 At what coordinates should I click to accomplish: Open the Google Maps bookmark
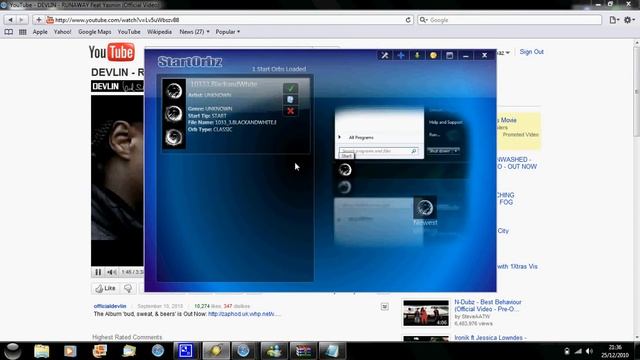(94, 31)
